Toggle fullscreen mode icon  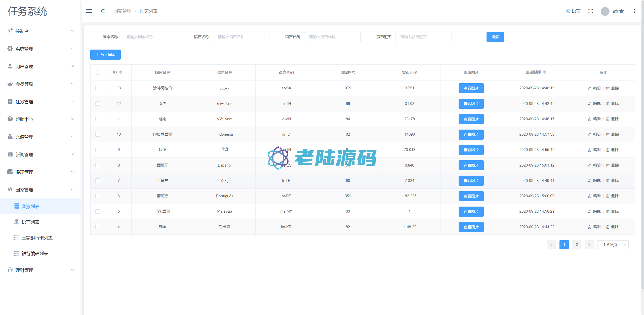(591, 11)
